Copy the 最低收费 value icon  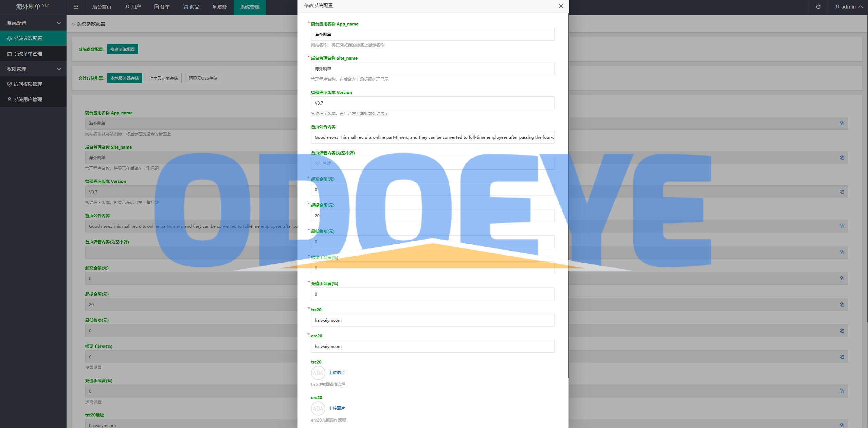842,331
